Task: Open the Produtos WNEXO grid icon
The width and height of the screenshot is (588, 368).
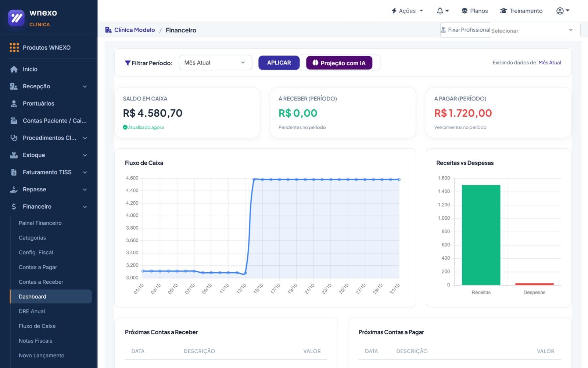Action: [14, 47]
